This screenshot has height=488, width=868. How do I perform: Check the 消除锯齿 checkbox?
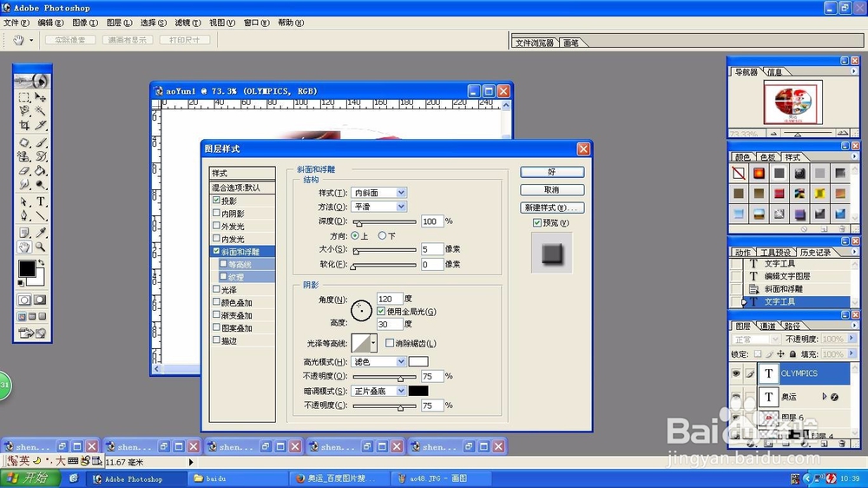click(x=390, y=343)
